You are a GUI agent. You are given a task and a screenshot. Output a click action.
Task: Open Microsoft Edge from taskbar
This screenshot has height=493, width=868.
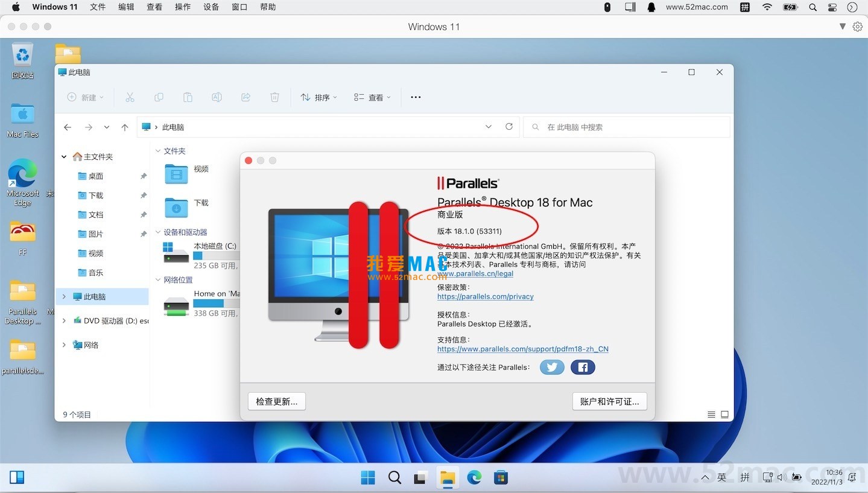(x=474, y=478)
